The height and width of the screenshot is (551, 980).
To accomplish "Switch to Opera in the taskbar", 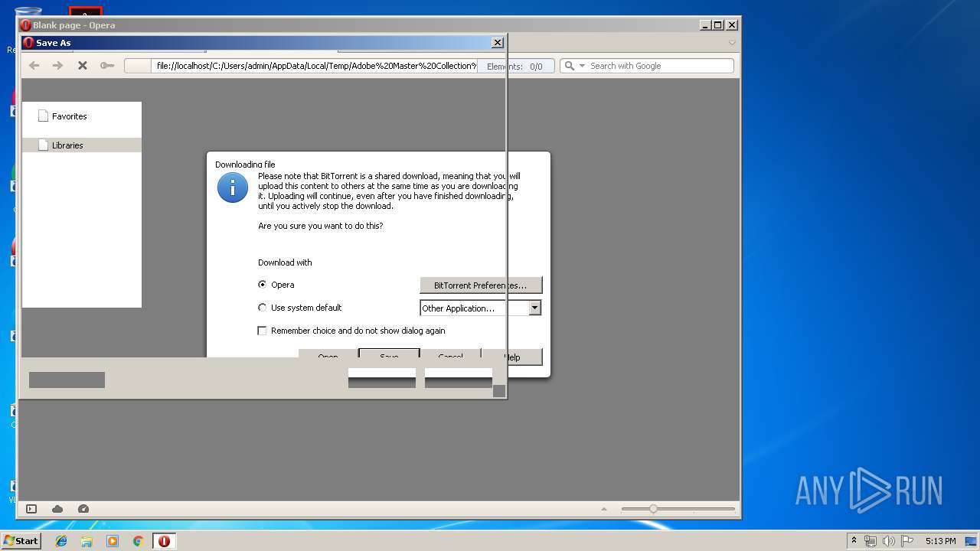I will (164, 541).
